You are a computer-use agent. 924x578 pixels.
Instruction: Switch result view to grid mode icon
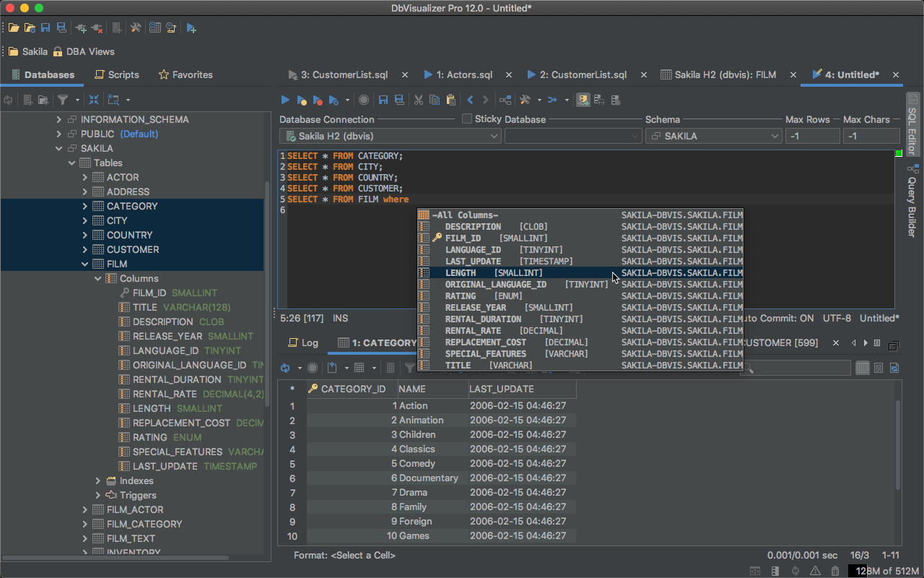862,368
